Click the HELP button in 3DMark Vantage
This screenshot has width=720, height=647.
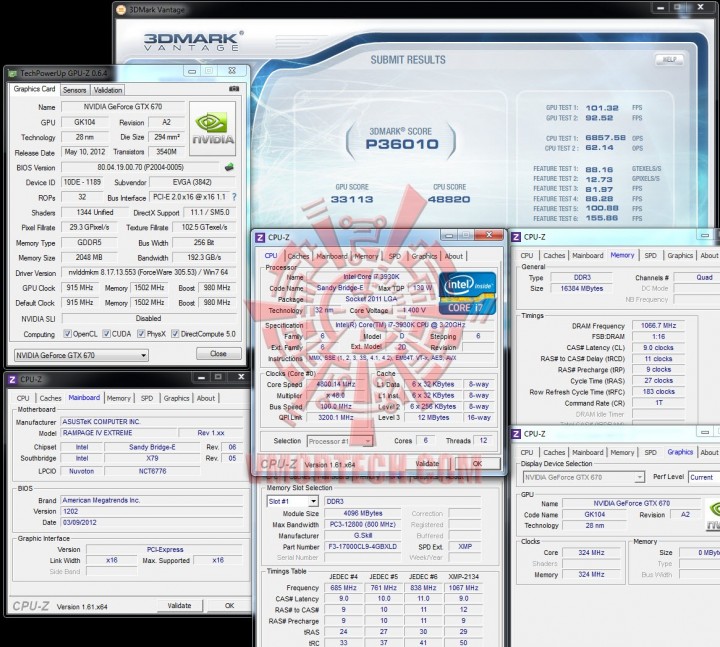click(669, 60)
